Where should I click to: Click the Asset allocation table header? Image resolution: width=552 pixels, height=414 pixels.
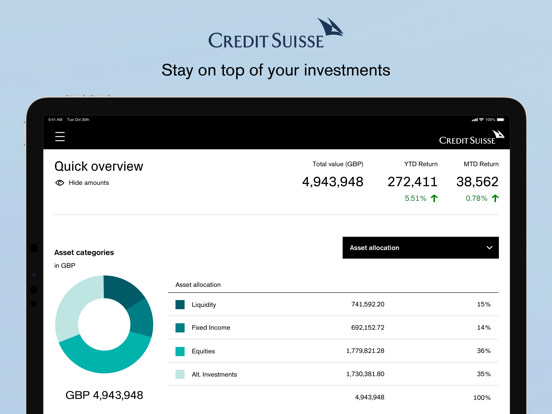(x=198, y=284)
